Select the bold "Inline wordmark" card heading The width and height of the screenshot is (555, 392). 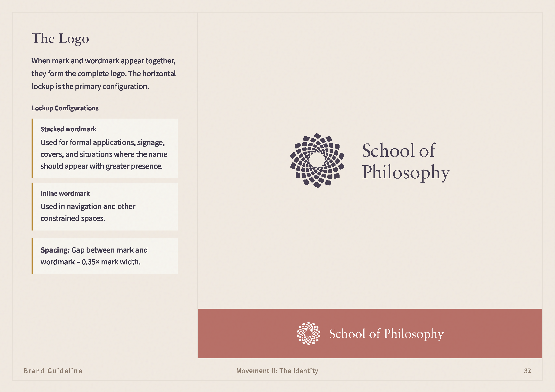point(65,194)
